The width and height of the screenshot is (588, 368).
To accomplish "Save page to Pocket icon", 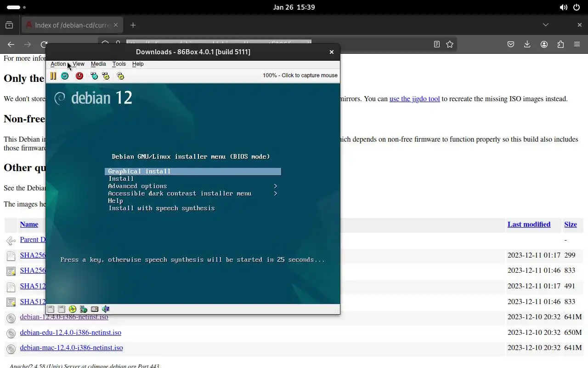I will (x=511, y=44).
